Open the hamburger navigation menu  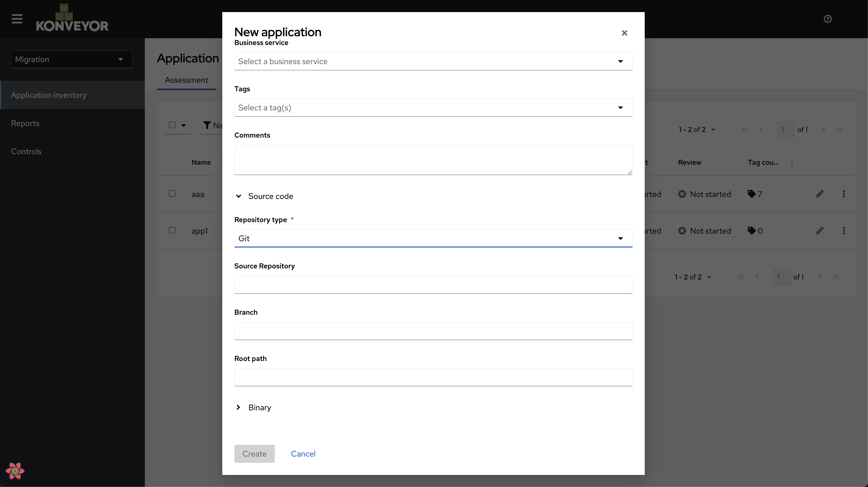(x=17, y=19)
